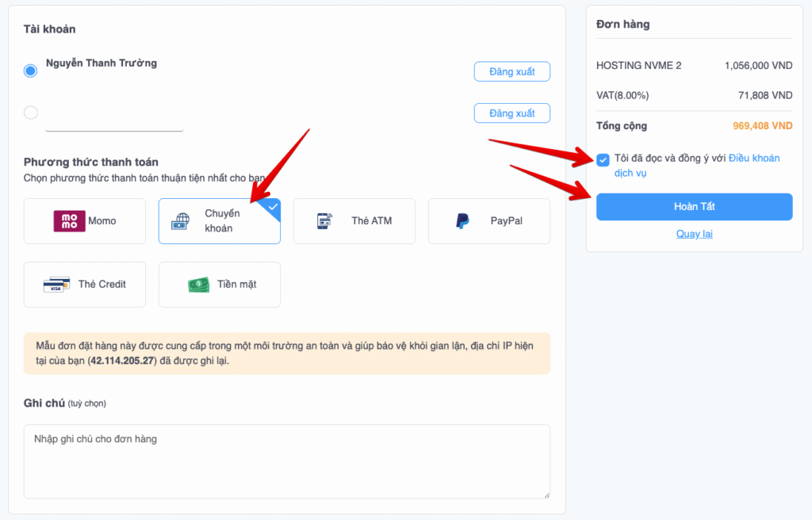Click Đăng xuất for the second account
Image resolution: width=812 pixels, height=520 pixels.
[x=511, y=113]
